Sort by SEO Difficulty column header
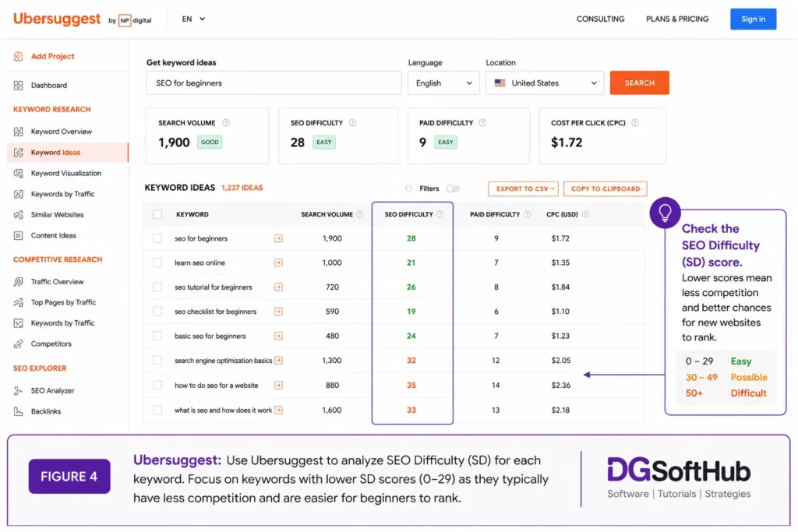798x532 pixels. tap(408, 214)
